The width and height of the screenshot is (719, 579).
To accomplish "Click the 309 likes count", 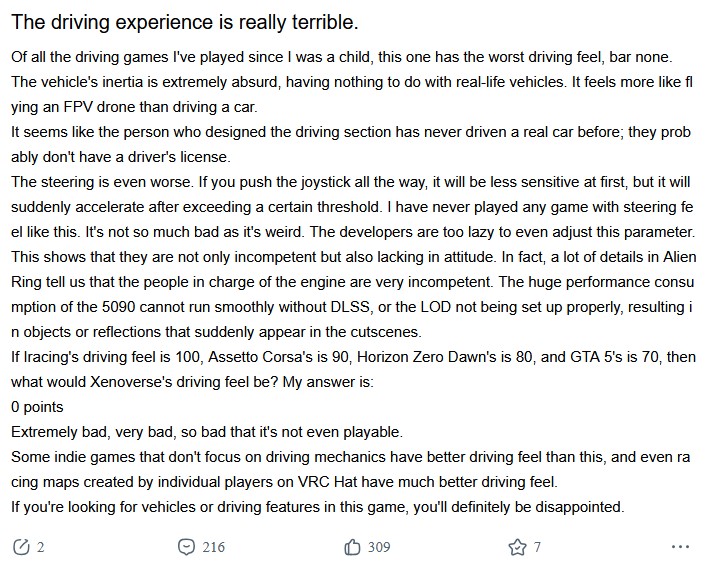I will point(379,547).
